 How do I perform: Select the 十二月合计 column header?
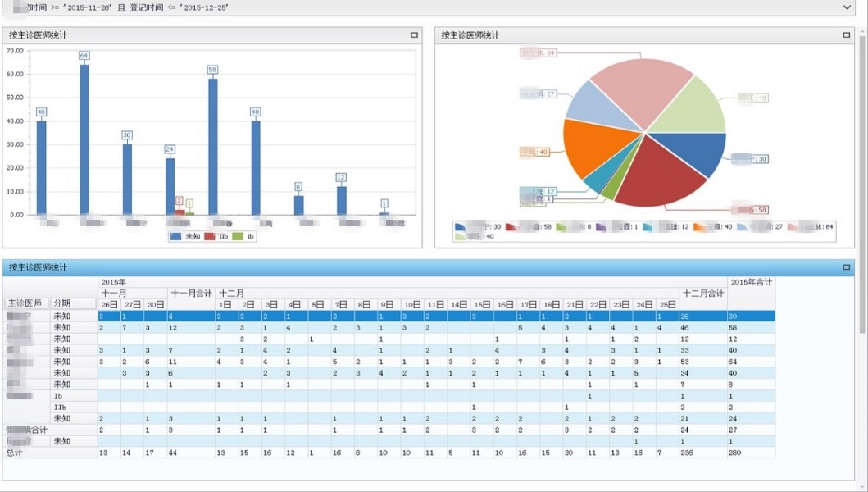702,293
